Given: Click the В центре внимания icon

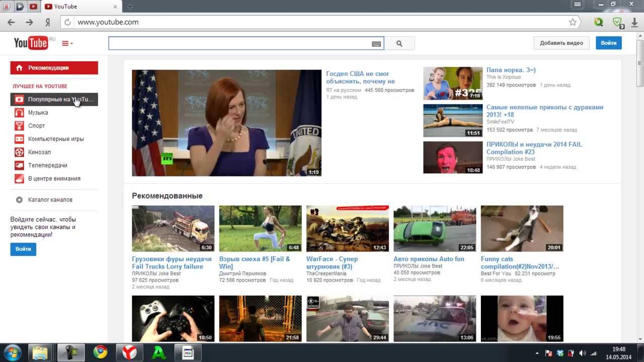Looking at the screenshot, I should 19,178.
